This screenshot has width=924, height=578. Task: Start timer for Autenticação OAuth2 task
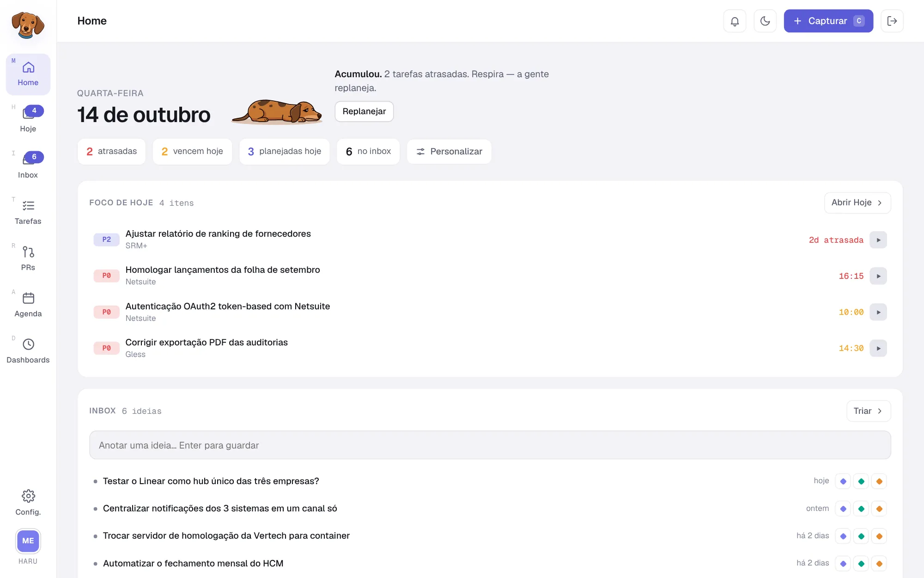click(878, 312)
